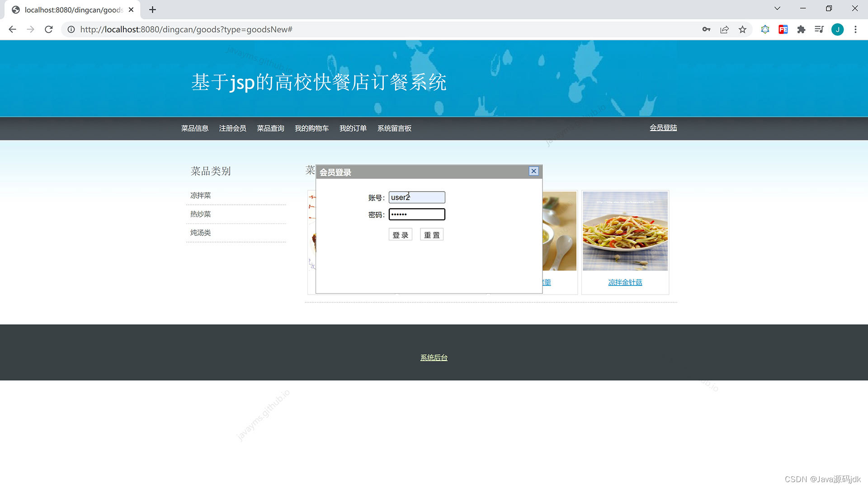Expand the tab search chevron
Image resolution: width=868 pixels, height=488 pixels.
point(777,8)
